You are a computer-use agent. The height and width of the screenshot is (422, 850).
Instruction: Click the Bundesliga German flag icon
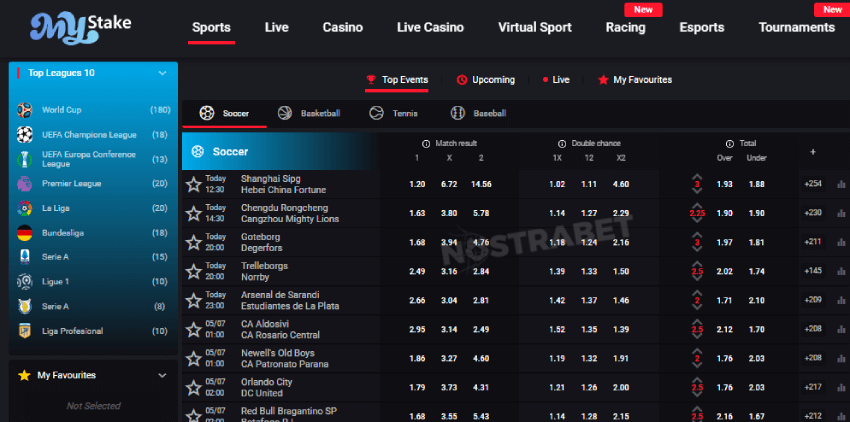pos(24,233)
